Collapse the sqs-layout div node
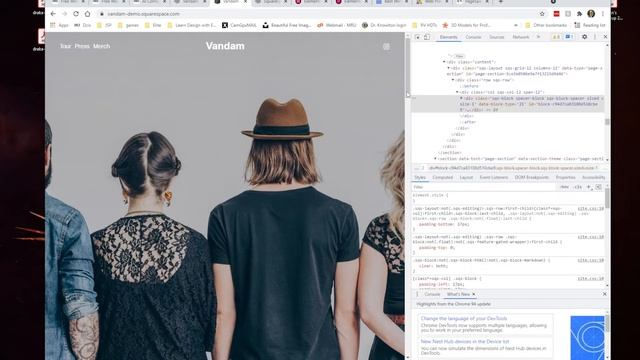Image resolution: width=640 pixels, height=360 pixels. tap(448, 68)
